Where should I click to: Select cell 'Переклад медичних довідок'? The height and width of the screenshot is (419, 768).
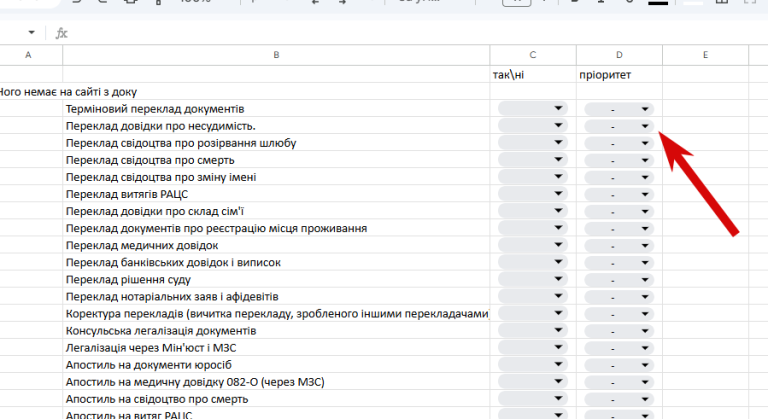[x=276, y=245]
